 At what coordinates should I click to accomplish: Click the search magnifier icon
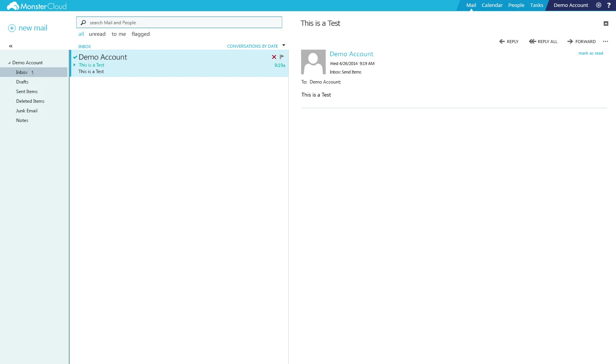83,23
